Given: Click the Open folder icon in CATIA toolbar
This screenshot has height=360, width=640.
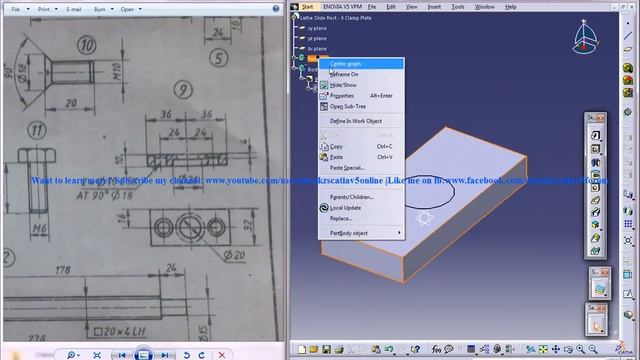Looking at the screenshot, I should [x=314, y=349].
